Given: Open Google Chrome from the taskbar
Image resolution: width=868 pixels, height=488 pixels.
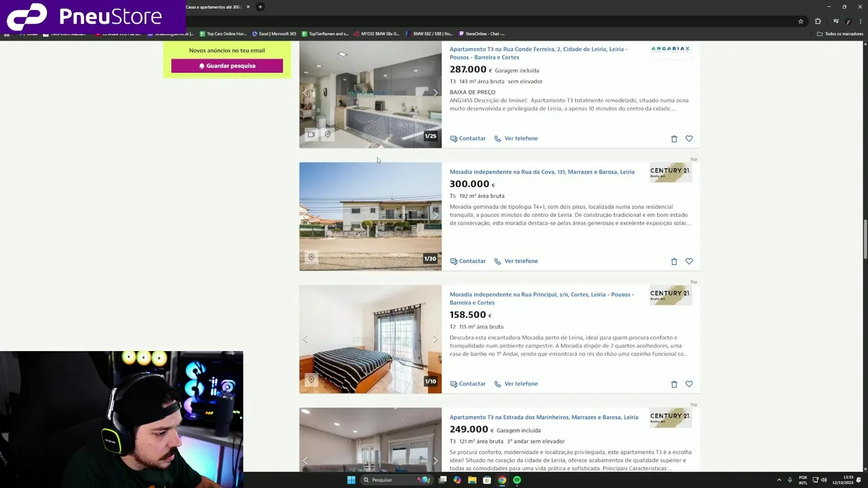Looking at the screenshot, I should [x=502, y=480].
